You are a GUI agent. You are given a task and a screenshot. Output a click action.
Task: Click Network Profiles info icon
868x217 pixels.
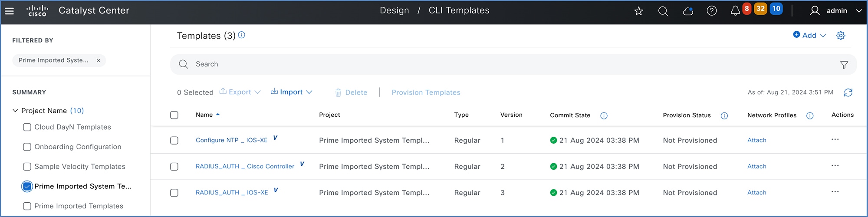810,115
